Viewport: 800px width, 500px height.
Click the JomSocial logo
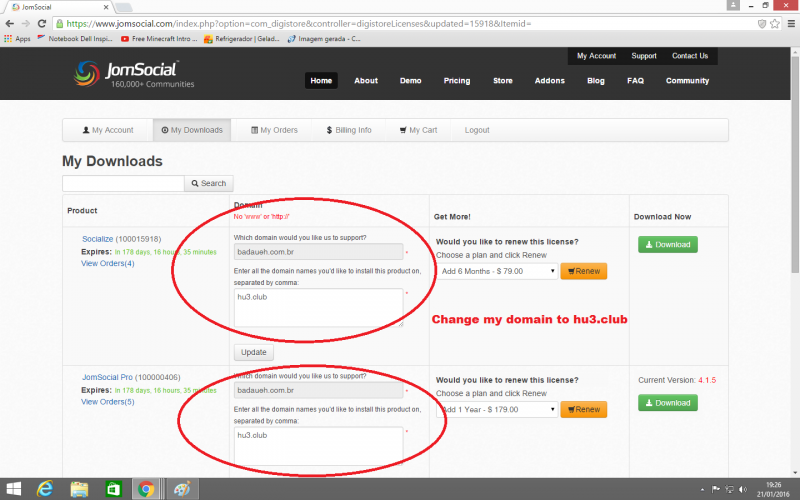[x=134, y=74]
